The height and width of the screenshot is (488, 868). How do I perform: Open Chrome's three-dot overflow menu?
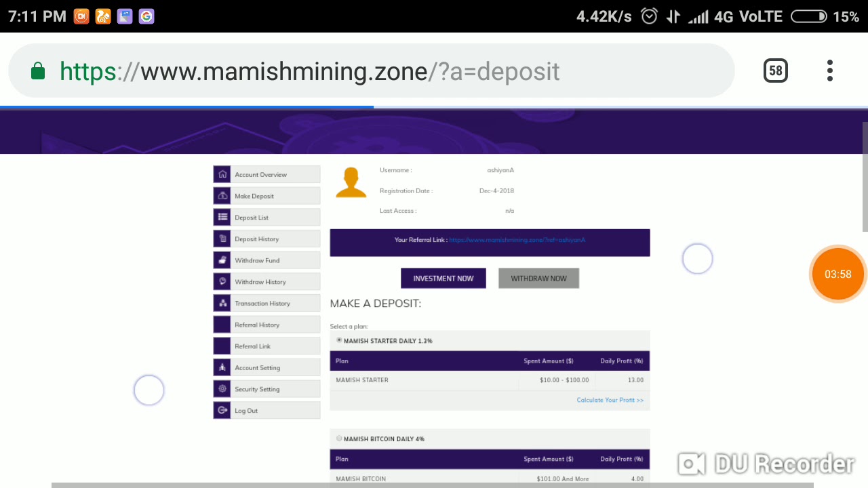pos(830,70)
